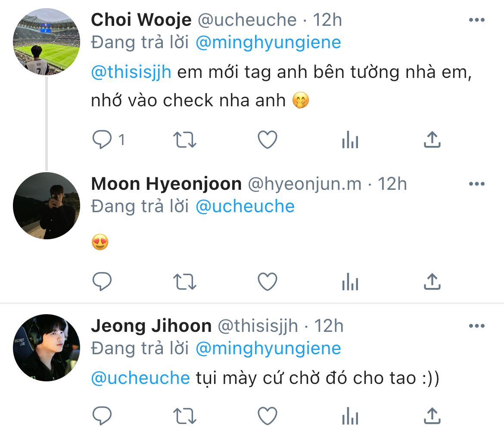Open more options for Jeong Jihoon's tweet
504x433 pixels.
tap(476, 326)
